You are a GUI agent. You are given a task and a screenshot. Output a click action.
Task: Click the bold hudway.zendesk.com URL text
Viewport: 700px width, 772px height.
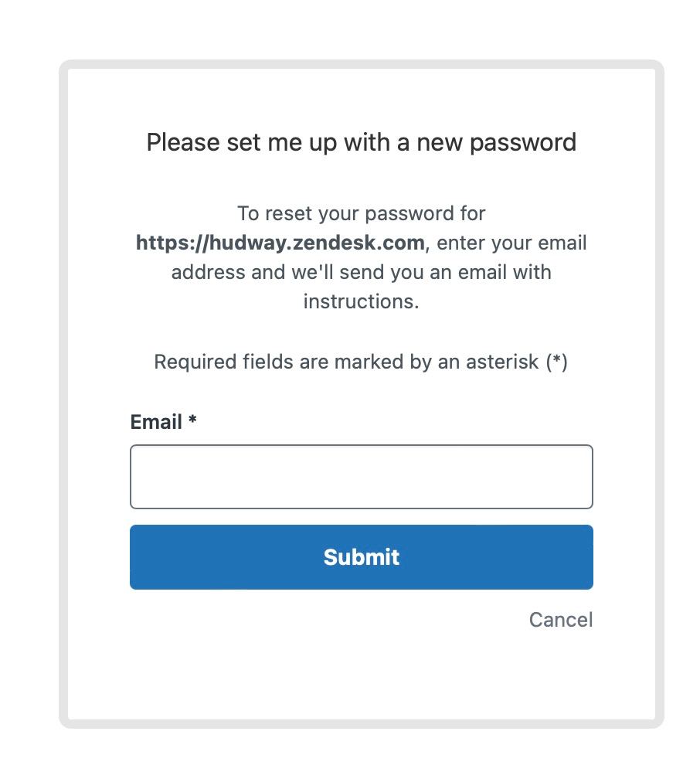tap(280, 243)
